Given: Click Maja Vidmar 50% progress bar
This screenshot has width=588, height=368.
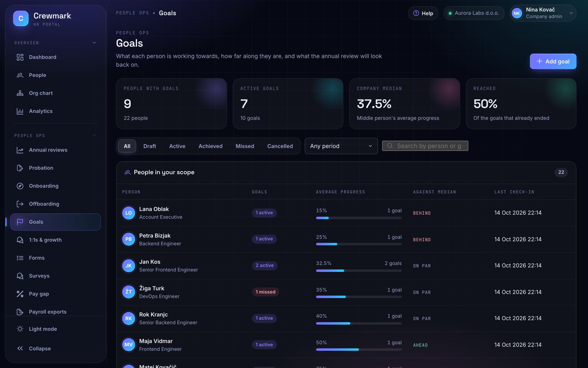Looking at the screenshot, I should (x=359, y=350).
